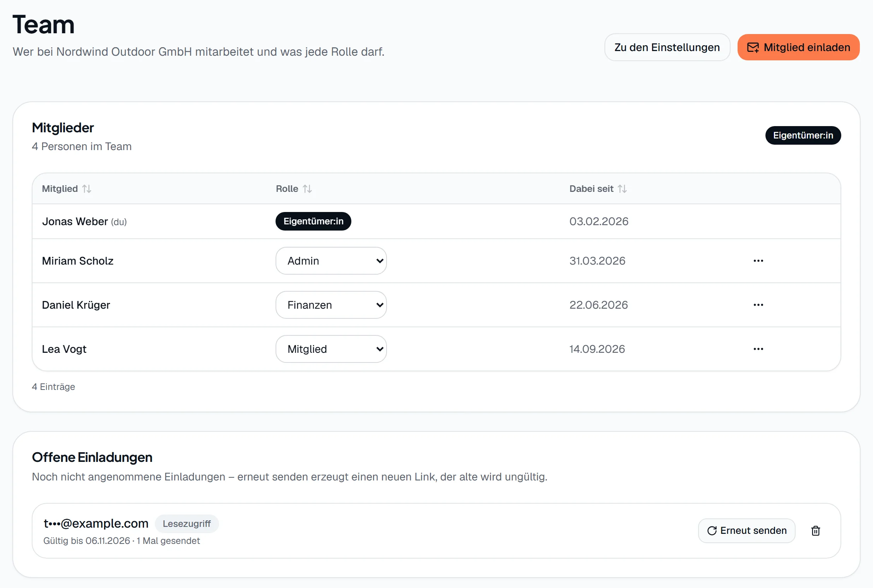Sort the table by Rolle column

click(x=294, y=189)
